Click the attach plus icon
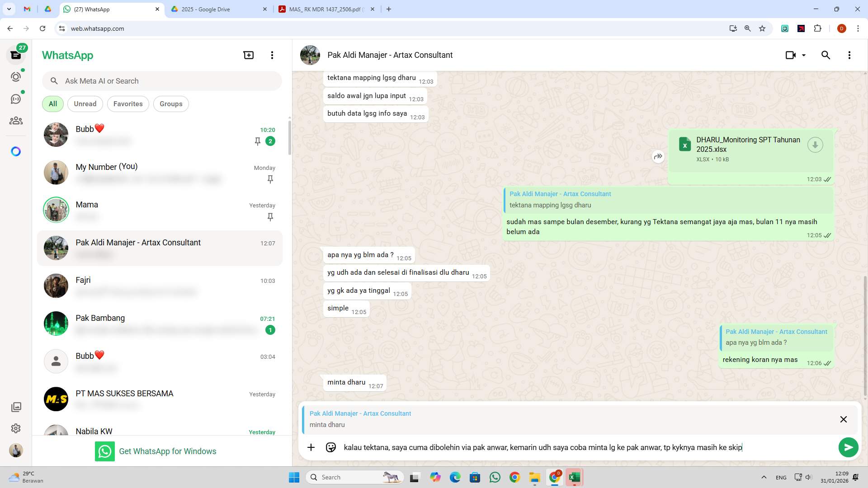This screenshot has height=488, width=868. tap(311, 447)
